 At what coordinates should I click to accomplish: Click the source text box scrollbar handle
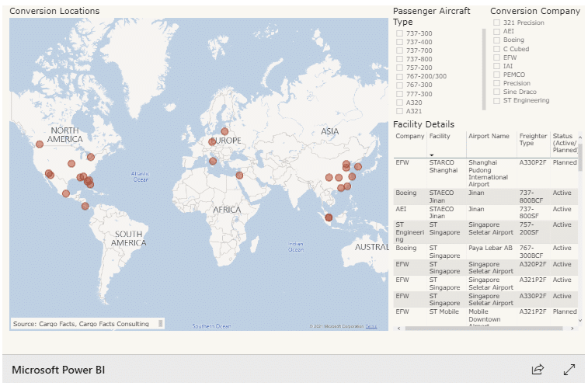(161, 323)
